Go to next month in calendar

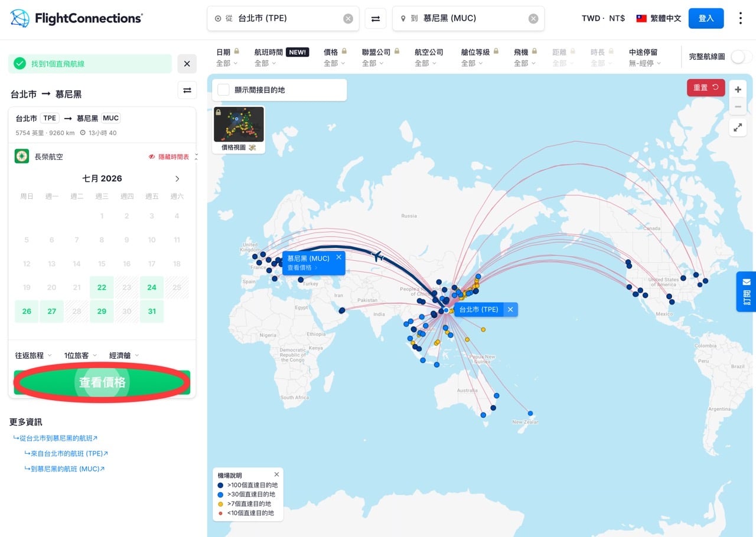pos(177,179)
